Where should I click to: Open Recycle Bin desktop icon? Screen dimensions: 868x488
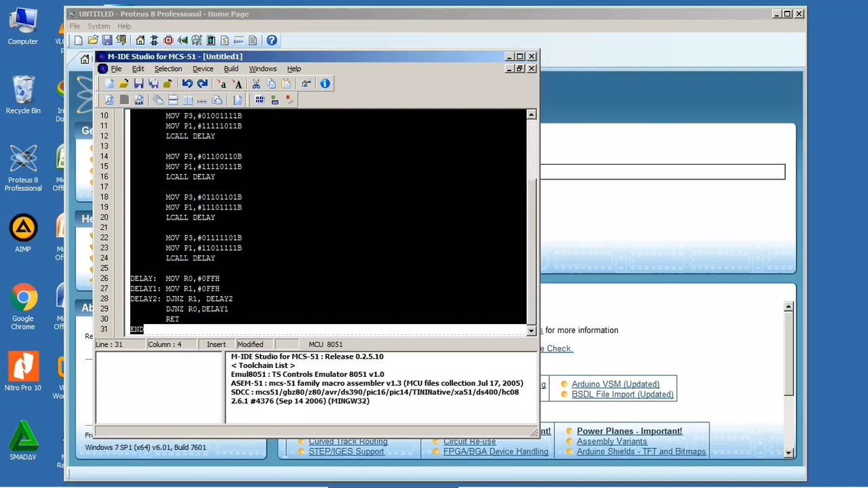pyautogui.click(x=23, y=94)
